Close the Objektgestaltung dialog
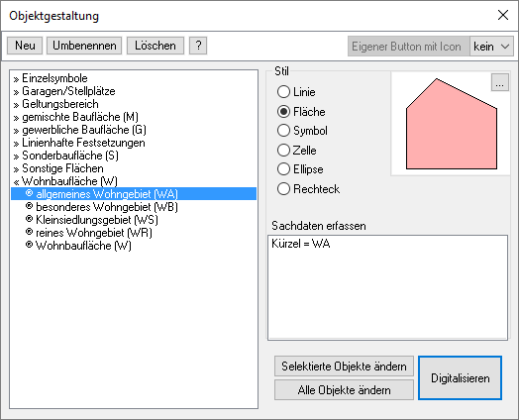Viewport: 519px width, 420px height. tap(503, 15)
